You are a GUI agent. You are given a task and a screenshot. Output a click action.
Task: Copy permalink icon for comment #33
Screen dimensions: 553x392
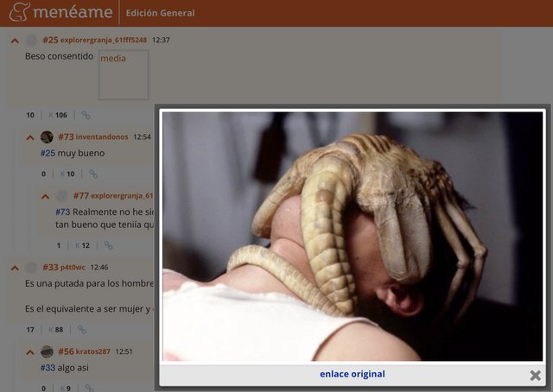coord(82,330)
